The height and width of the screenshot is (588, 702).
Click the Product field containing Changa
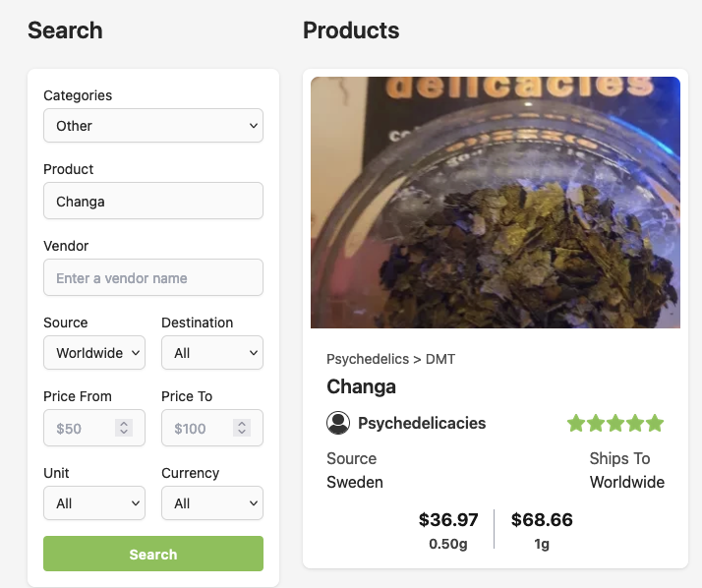click(153, 202)
